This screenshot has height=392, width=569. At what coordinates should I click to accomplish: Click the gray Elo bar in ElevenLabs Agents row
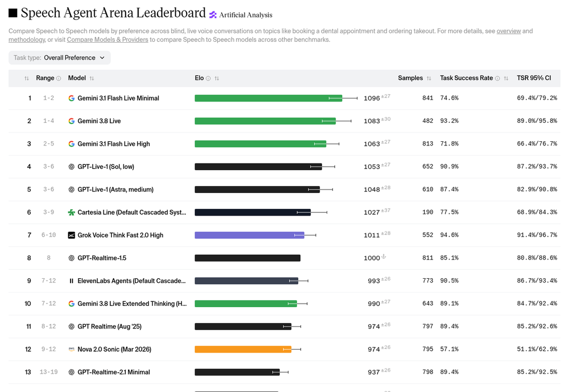(x=247, y=281)
